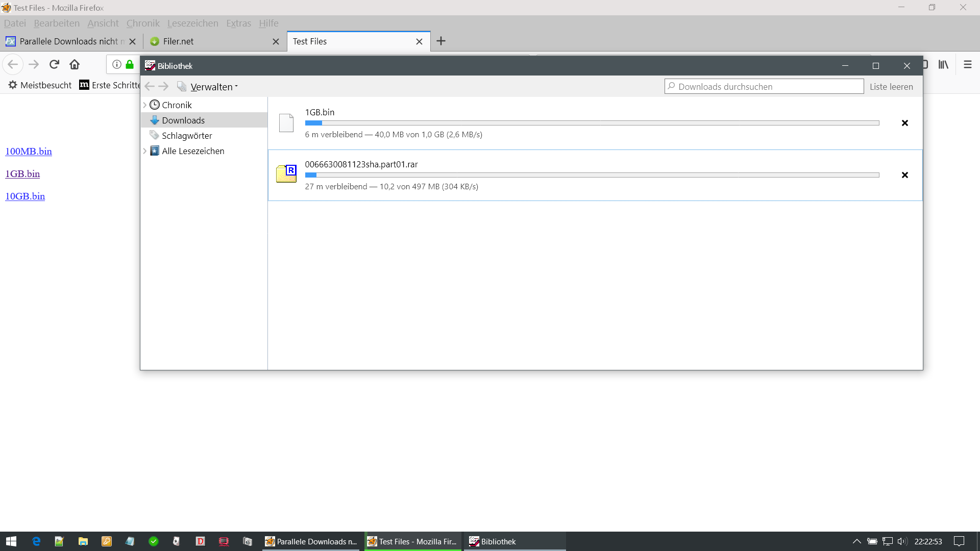The image size is (980, 551).
Task: Expand the Chronik tree item
Action: pyautogui.click(x=145, y=105)
